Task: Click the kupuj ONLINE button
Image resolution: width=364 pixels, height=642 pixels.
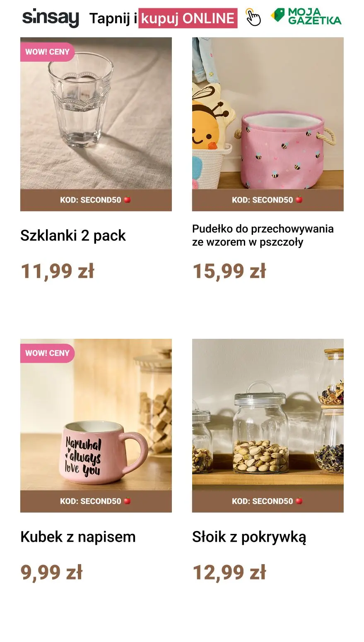Action: click(x=188, y=18)
